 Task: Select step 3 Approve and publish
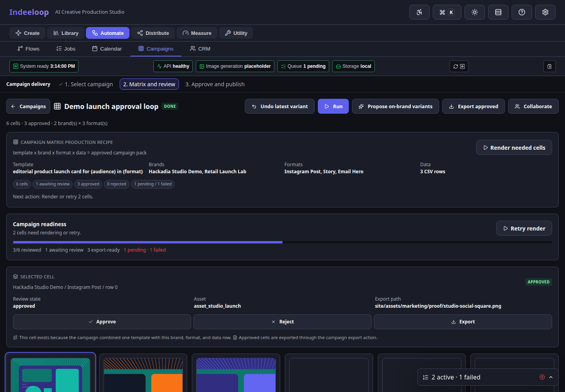point(215,84)
